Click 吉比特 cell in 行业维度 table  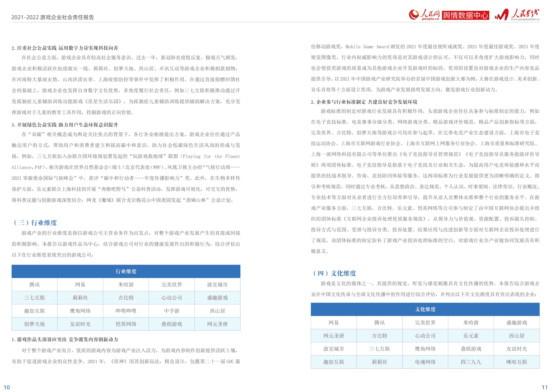pyautogui.click(x=126, y=298)
